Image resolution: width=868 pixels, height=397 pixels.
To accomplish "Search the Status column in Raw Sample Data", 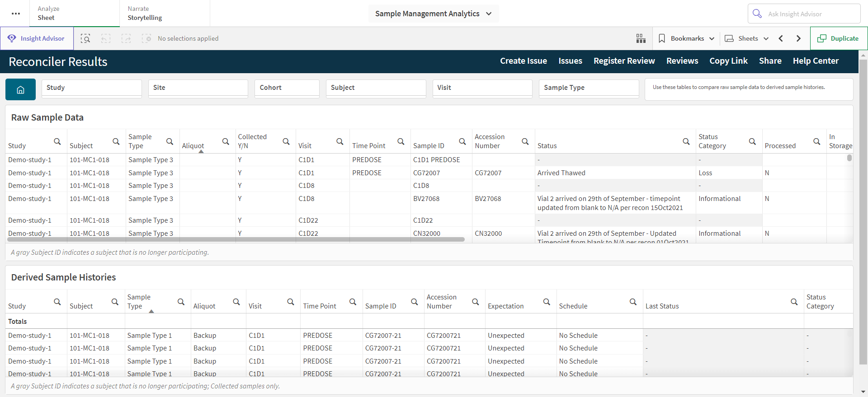I will coord(686,141).
